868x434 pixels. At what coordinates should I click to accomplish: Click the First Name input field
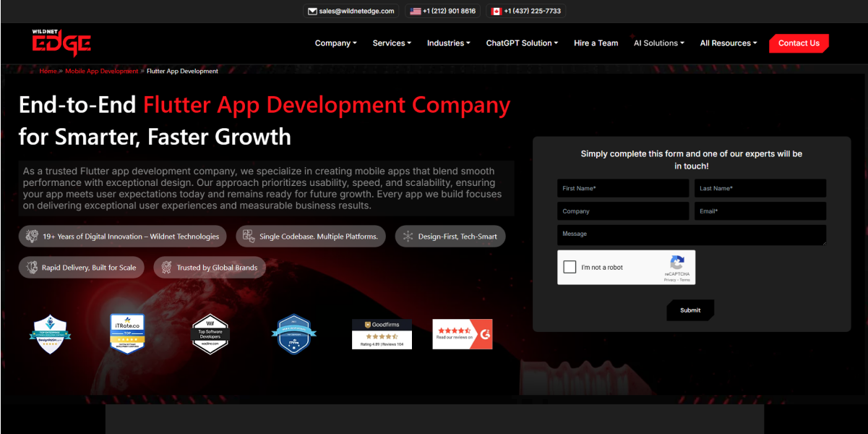pyautogui.click(x=622, y=189)
